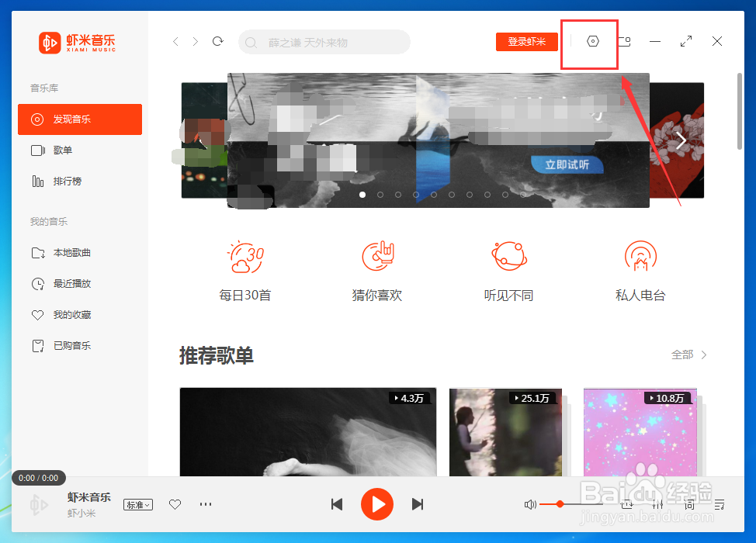Switch to mini player mode icon
This screenshot has height=543, width=756.
click(625, 41)
